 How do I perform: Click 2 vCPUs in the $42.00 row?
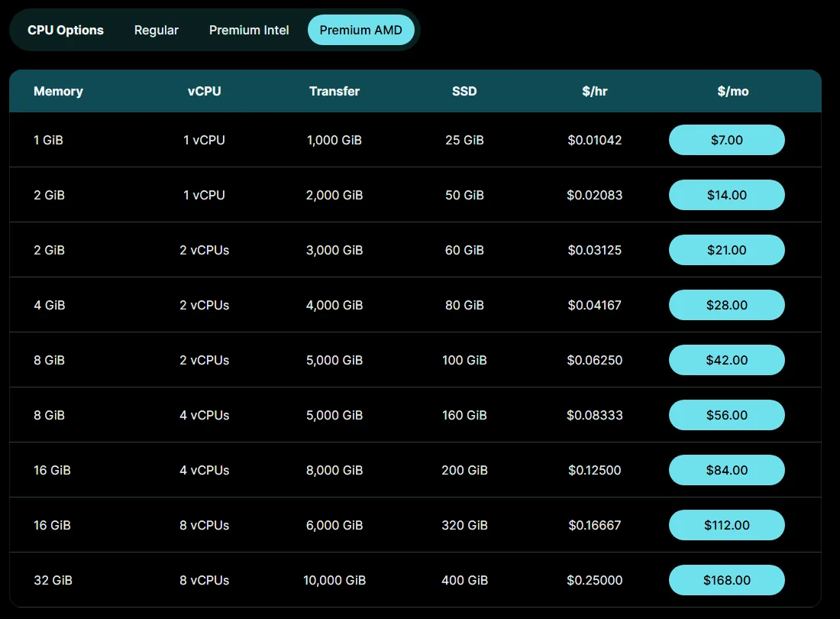204,360
